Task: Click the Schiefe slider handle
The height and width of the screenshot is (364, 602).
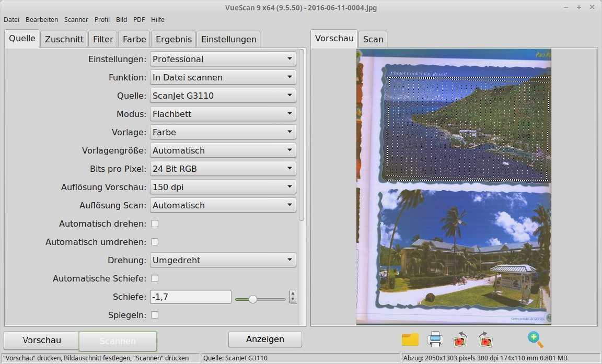Action: point(252,299)
